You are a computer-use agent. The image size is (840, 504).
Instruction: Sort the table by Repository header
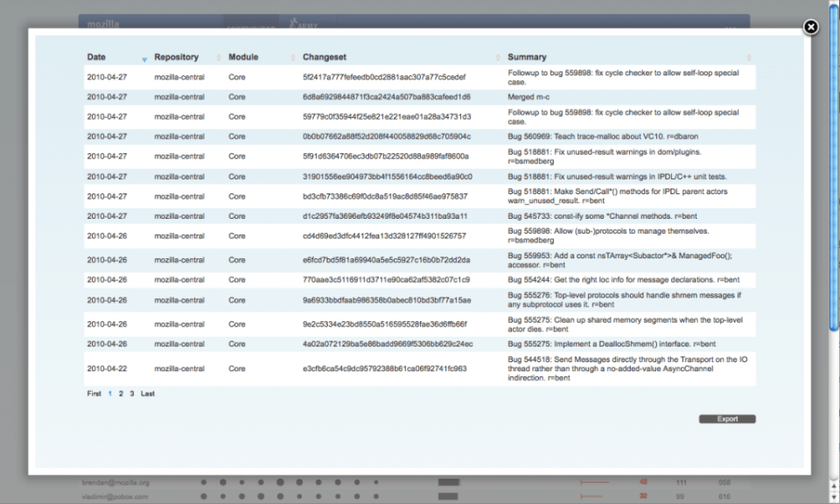click(x=176, y=58)
